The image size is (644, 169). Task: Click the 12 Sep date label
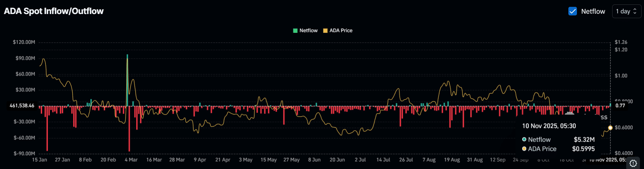(498, 160)
